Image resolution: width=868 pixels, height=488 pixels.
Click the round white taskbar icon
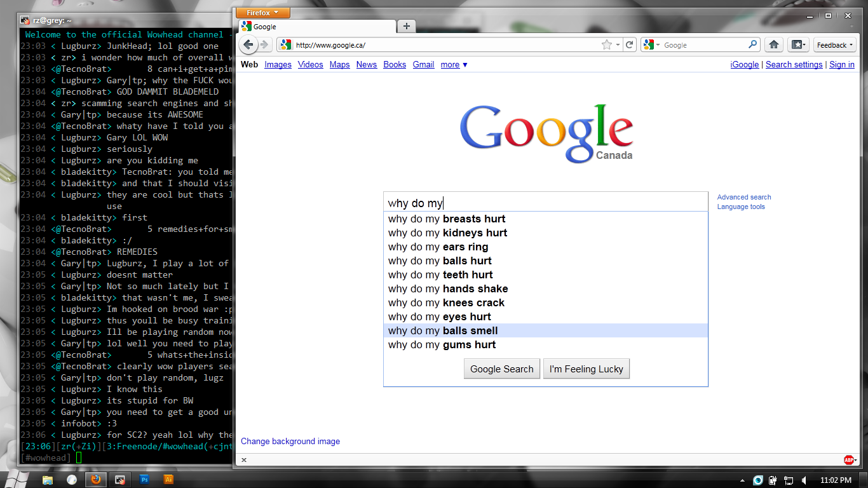tap(71, 480)
